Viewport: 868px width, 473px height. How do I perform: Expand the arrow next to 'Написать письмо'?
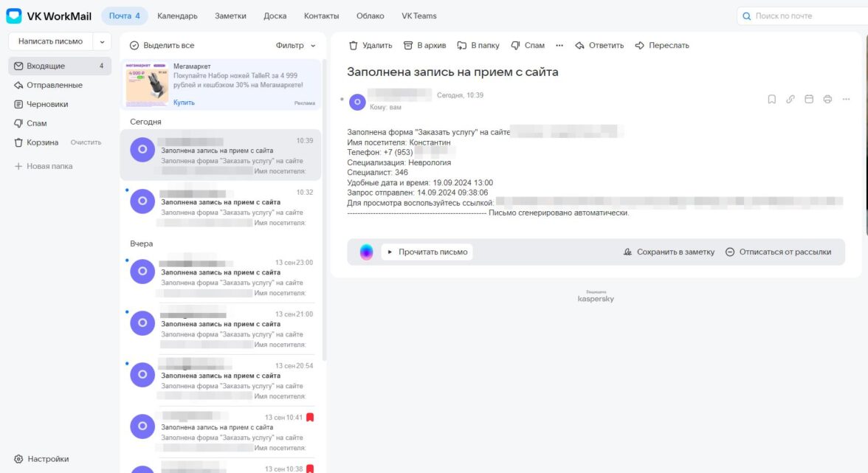[x=102, y=41]
